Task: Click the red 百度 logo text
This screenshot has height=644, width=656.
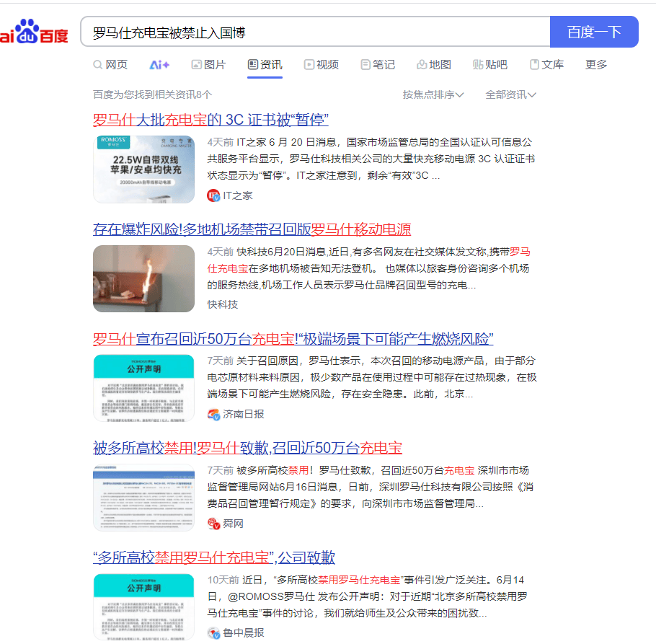Action: pos(54,36)
